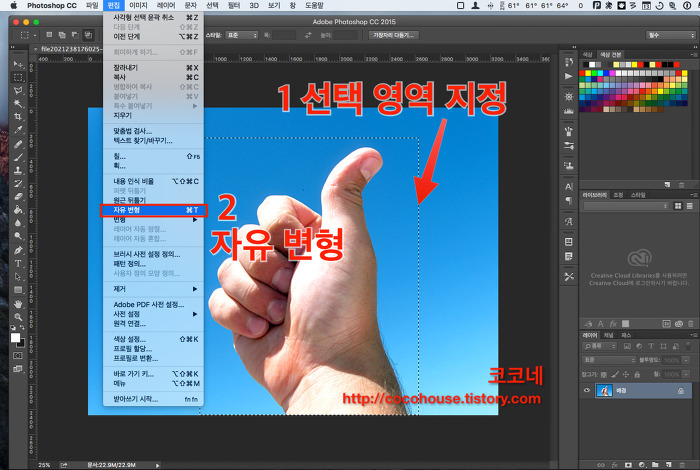Open the layer filter 종류 dropdown
The height and width of the screenshot is (470, 700).
pos(600,346)
